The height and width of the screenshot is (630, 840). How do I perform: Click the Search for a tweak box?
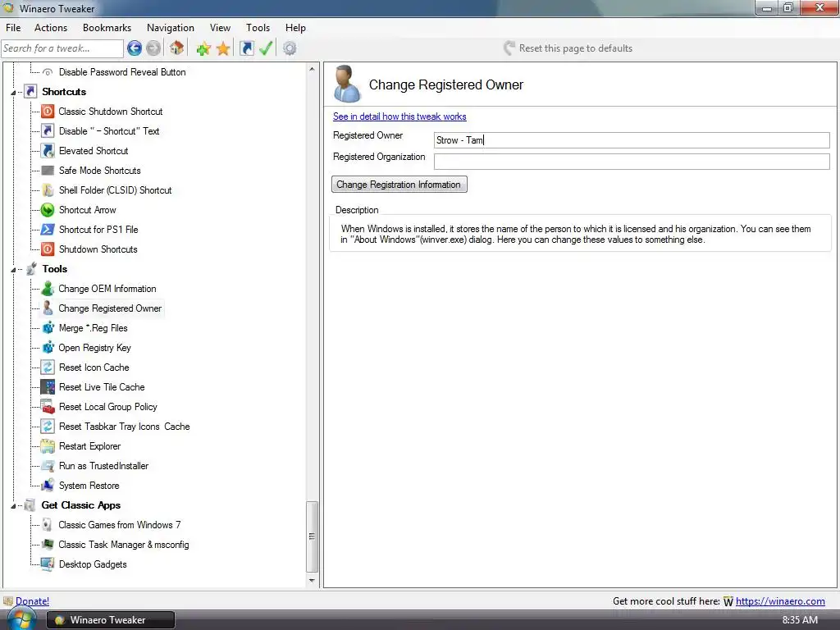click(x=62, y=48)
